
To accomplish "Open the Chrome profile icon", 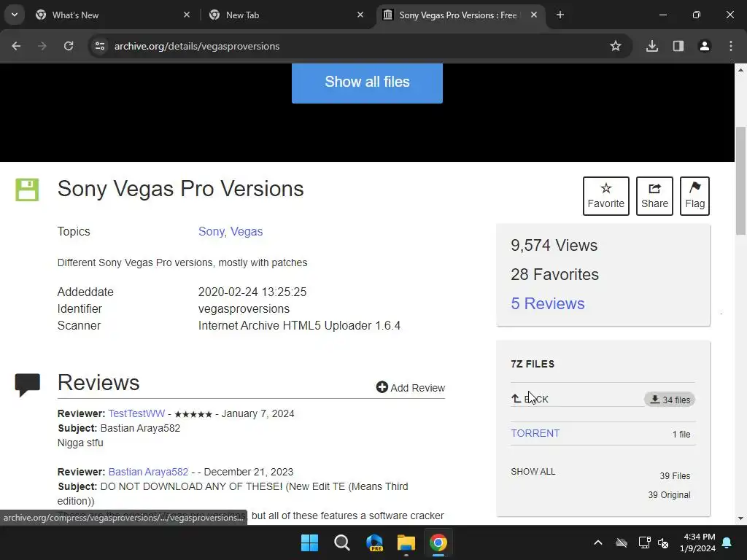I will coord(705,46).
